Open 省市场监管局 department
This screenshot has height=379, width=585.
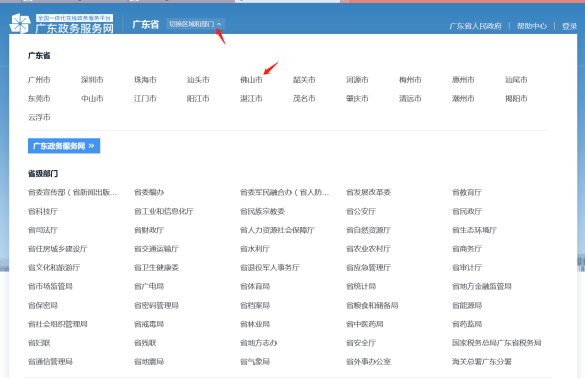tap(50, 286)
